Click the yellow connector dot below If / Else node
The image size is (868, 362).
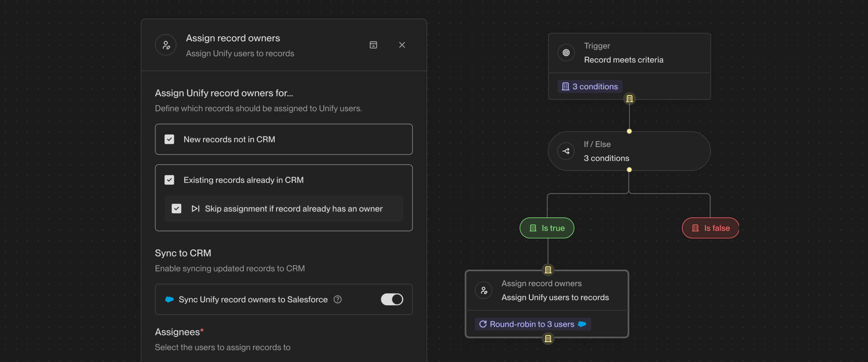pyautogui.click(x=629, y=170)
